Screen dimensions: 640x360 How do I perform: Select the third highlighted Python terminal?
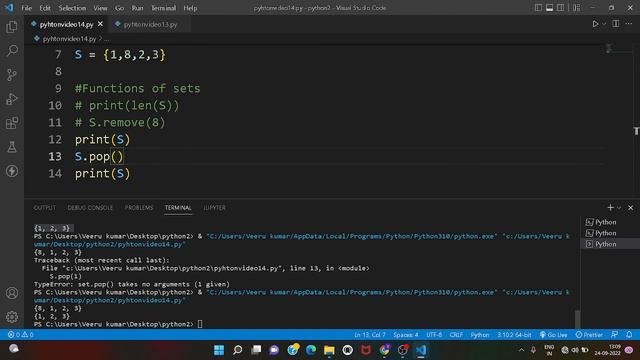click(x=610, y=244)
